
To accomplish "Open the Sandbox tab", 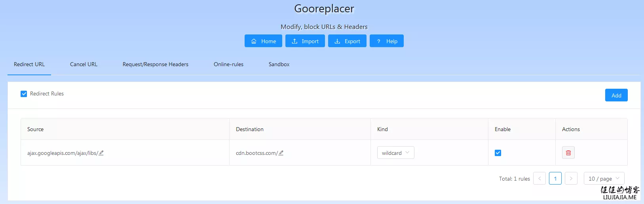I will tap(279, 65).
